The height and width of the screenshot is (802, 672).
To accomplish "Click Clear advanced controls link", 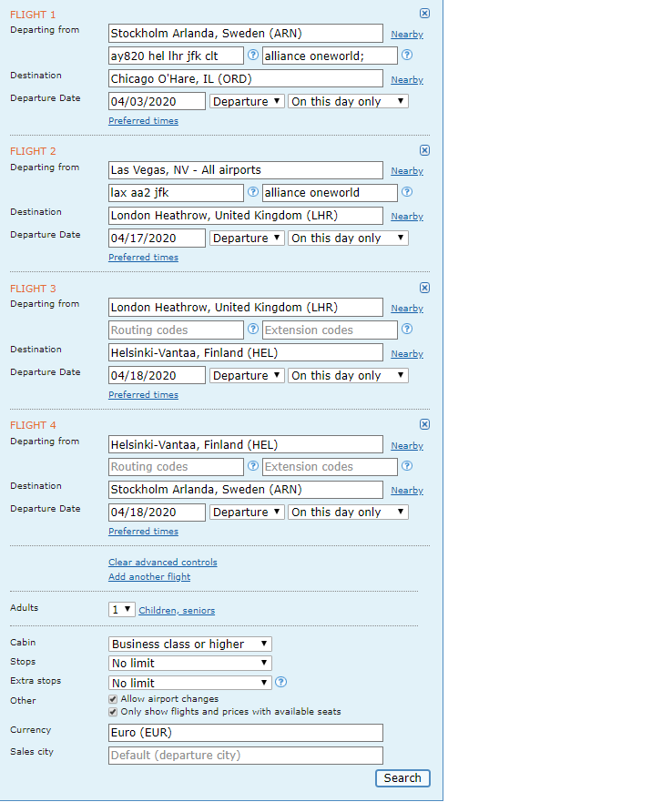I will 163,562.
